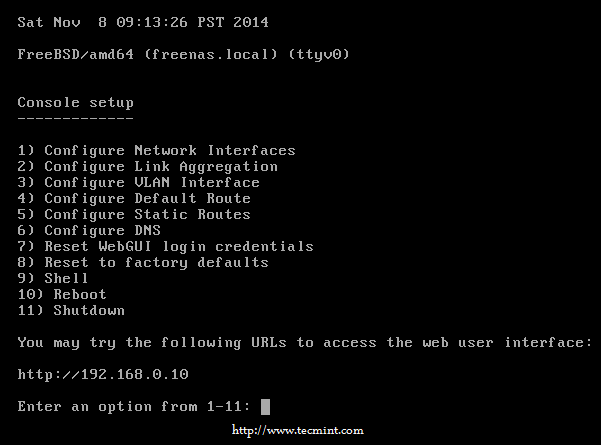
Task: Open the http://192.168.0.10 web interface URL
Action: [x=103, y=374]
